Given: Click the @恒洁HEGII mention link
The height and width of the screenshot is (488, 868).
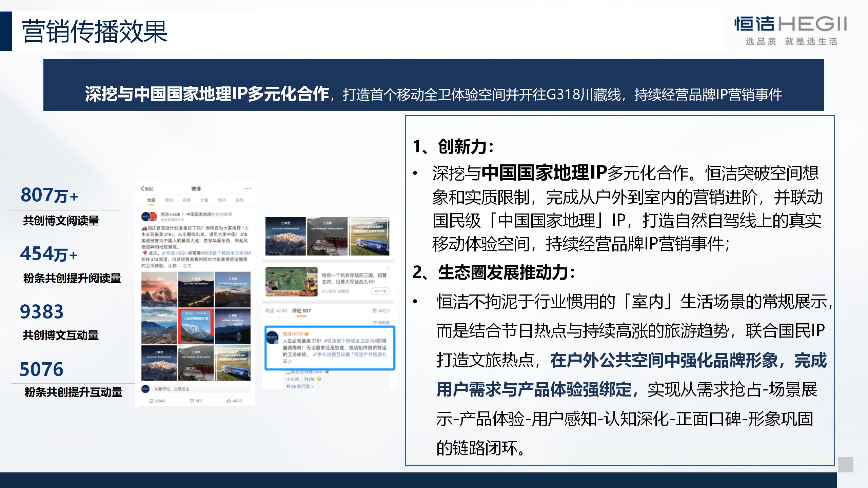Looking at the screenshot, I should (174, 253).
